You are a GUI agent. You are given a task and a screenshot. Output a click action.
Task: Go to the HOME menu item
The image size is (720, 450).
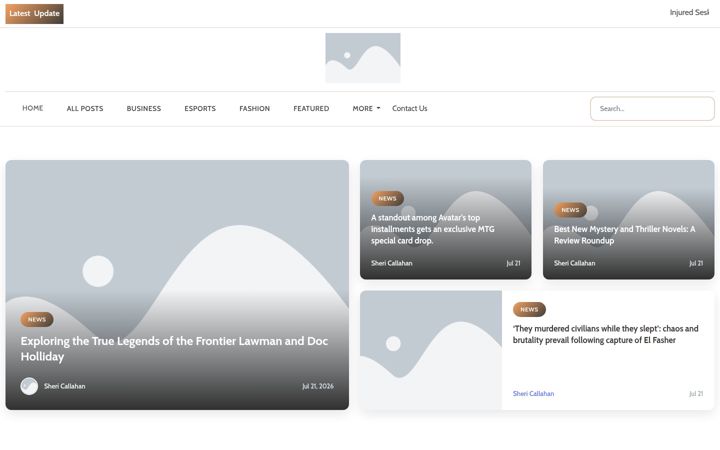coord(33,108)
